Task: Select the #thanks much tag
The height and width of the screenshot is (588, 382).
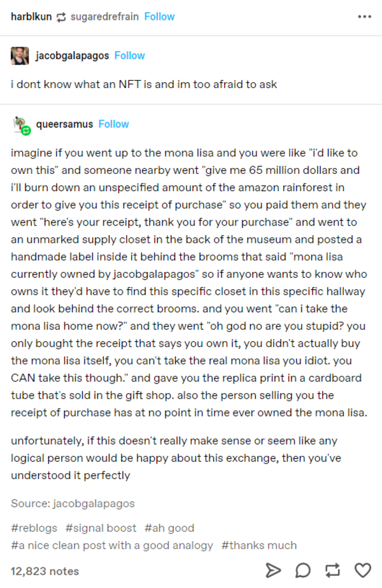Action: (x=259, y=545)
